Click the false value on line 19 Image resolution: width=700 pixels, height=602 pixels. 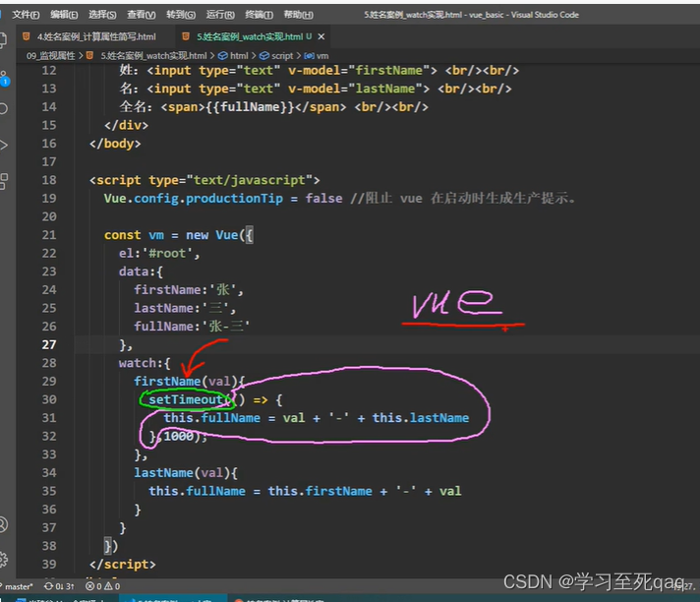pyautogui.click(x=323, y=199)
